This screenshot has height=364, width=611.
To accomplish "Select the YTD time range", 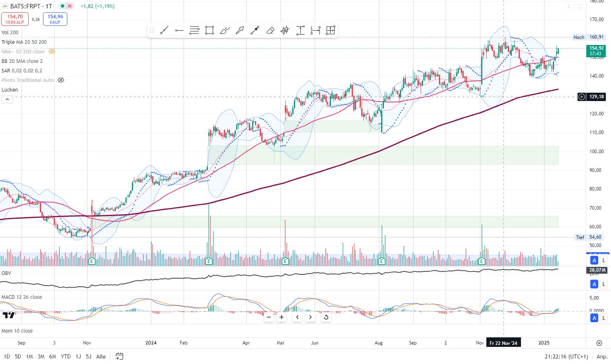I will tap(66, 356).
